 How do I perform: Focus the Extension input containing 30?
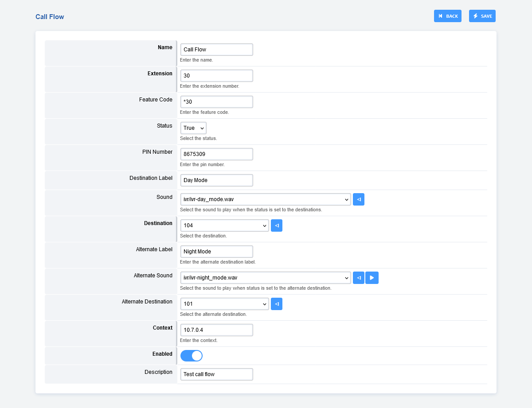[x=216, y=76]
